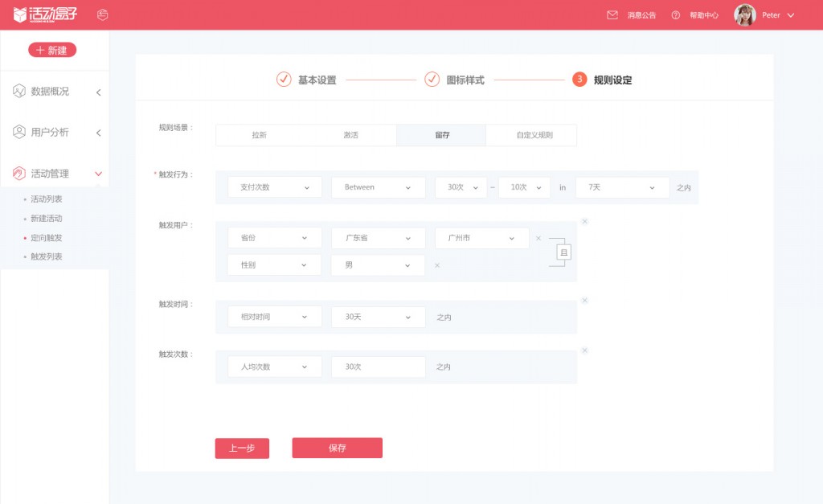Open 触发列表 in the sidebar
This screenshot has width=823, height=504.
pos(46,256)
